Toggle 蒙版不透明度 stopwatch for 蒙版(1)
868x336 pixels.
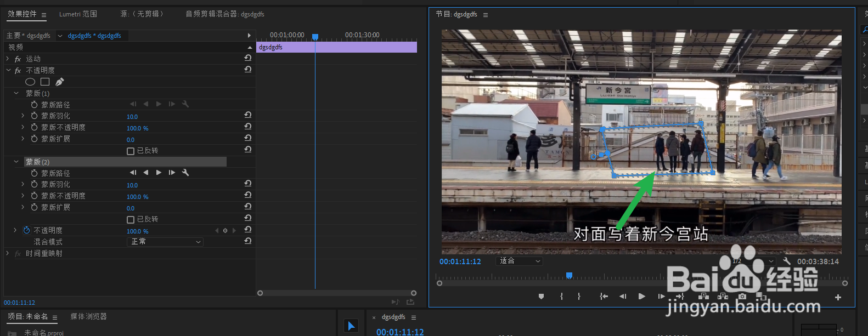coord(35,127)
